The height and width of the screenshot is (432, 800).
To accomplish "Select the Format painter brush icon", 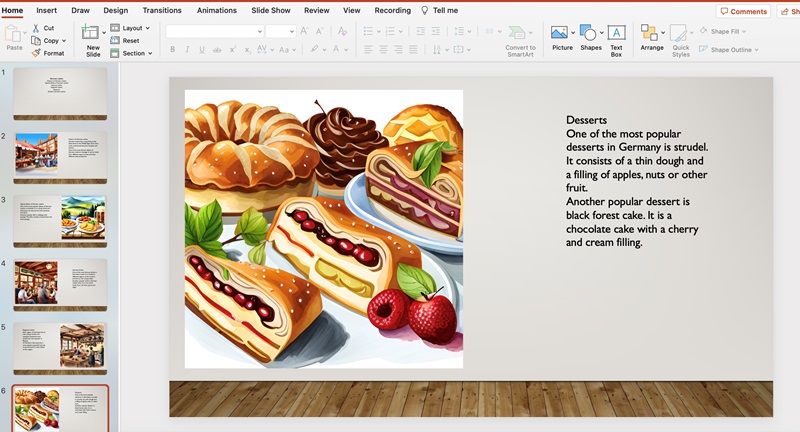I will (36, 53).
